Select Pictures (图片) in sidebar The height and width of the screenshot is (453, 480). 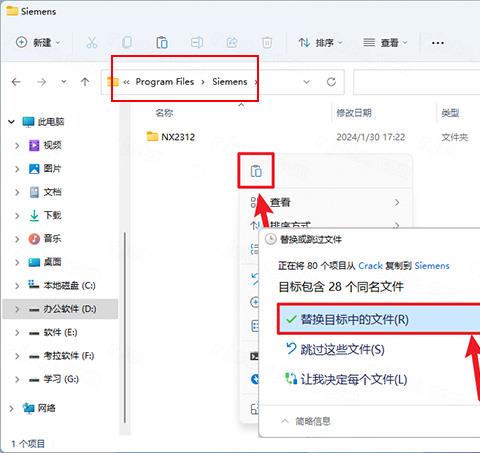point(45,169)
